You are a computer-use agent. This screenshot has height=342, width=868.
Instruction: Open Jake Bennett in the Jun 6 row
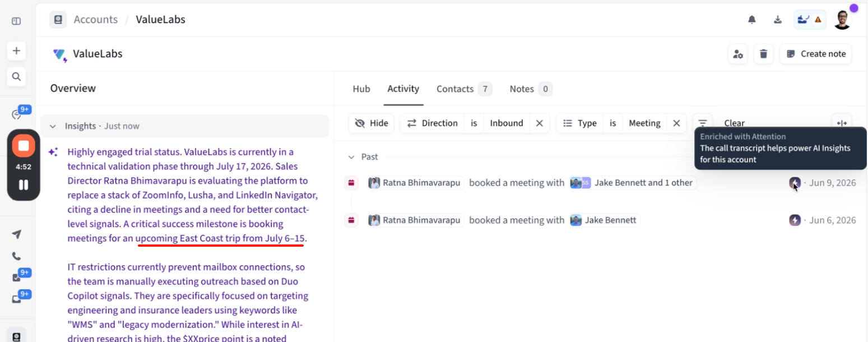(605, 220)
